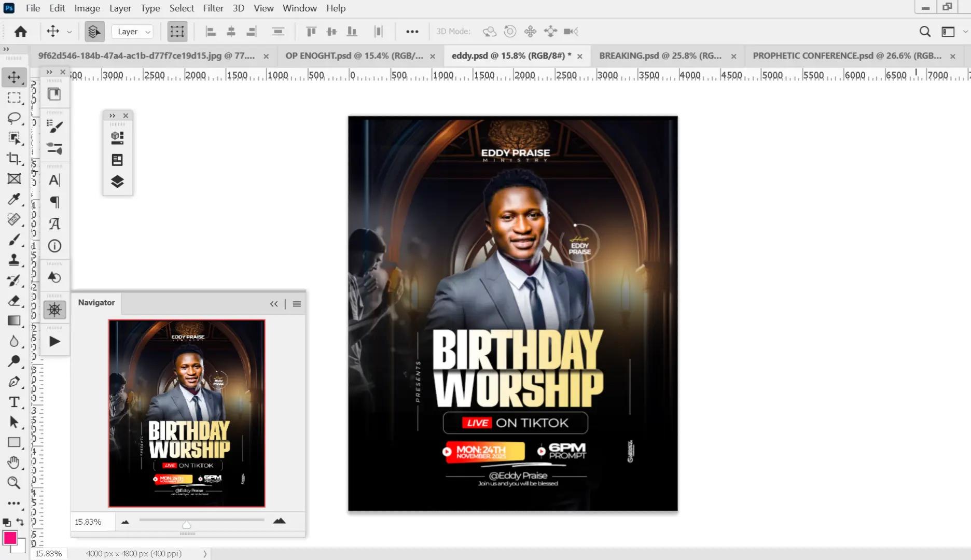Select the Horizontal Type tool
971x560 pixels.
(14, 402)
